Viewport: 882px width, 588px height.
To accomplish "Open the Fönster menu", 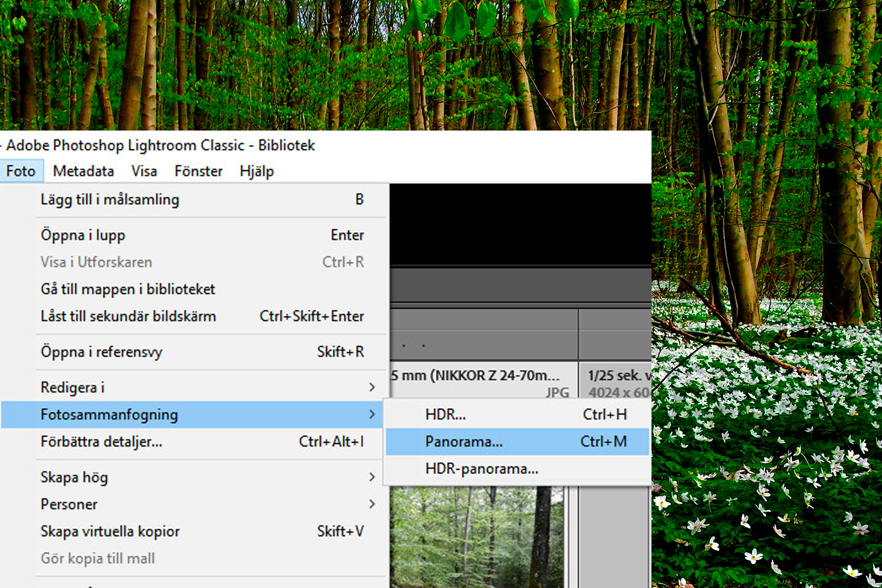I will click(198, 171).
